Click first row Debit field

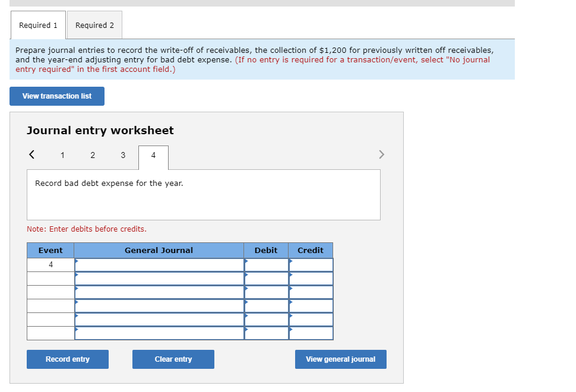coord(267,265)
